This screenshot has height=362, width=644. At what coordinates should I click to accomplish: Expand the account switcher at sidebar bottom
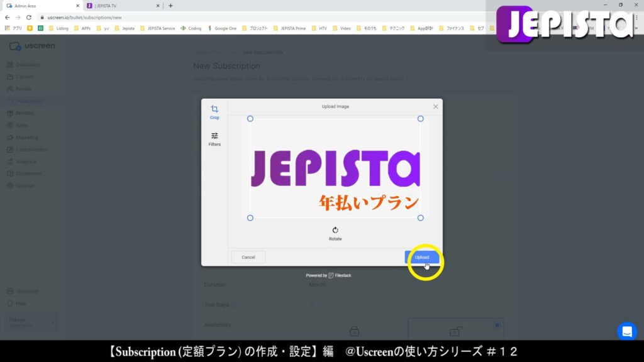point(31,322)
